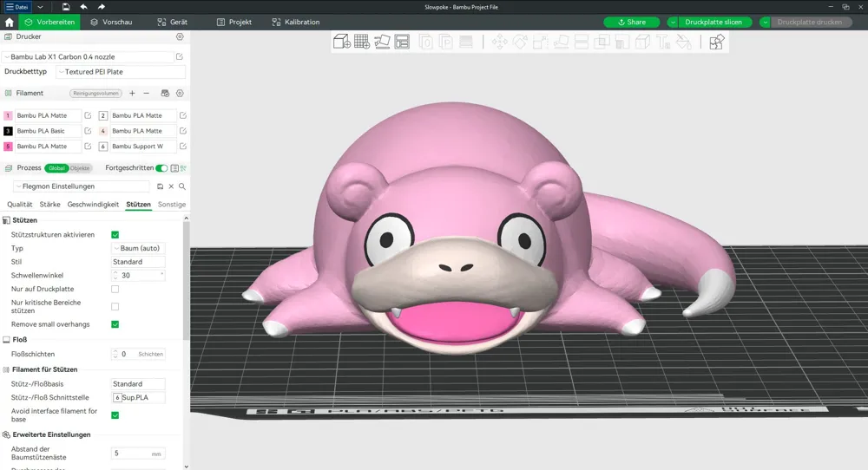Switch to the Vorschau tab
The height and width of the screenshot is (470, 868).
coord(111,23)
